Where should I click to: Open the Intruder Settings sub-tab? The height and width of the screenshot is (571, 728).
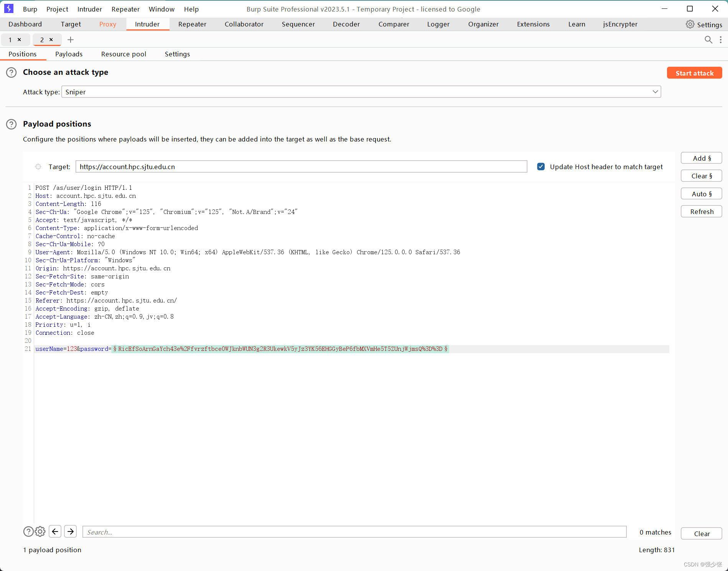(177, 54)
